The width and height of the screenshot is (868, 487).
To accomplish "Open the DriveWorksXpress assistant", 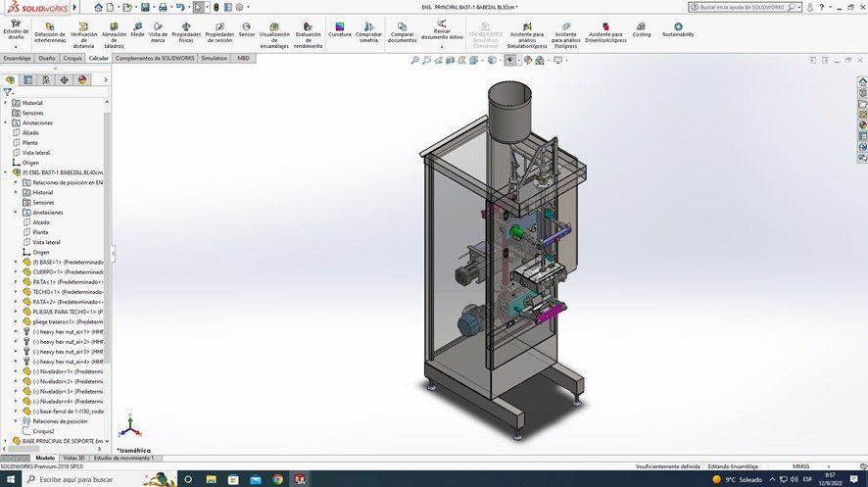I will point(605,32).
